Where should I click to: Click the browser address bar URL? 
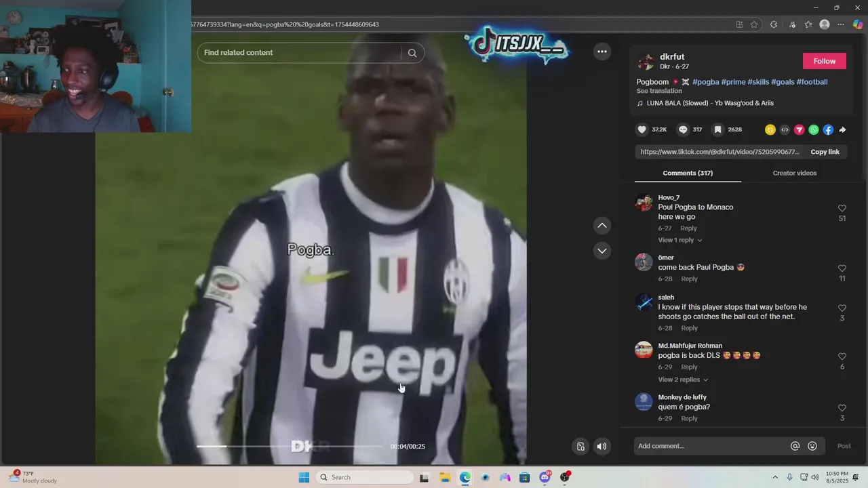pyautogui.click(x=285, y=24)
